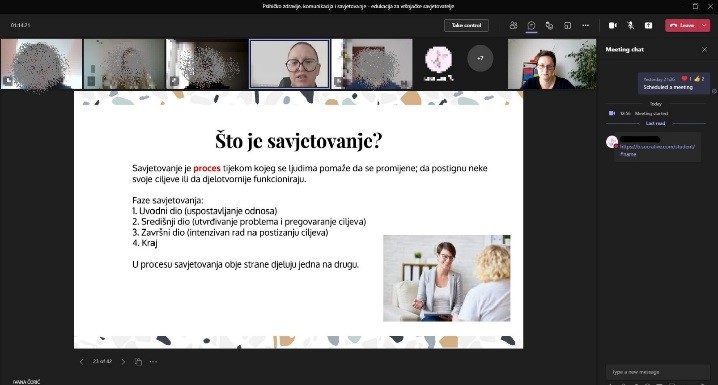This screenshot has height=385, width=718.
Task: Click the Meeting chat panel heading
Action: [625, 49]
